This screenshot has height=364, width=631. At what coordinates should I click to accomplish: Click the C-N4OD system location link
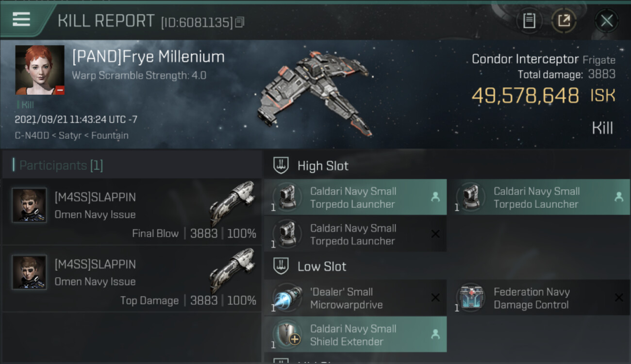(x=32, y=135)
